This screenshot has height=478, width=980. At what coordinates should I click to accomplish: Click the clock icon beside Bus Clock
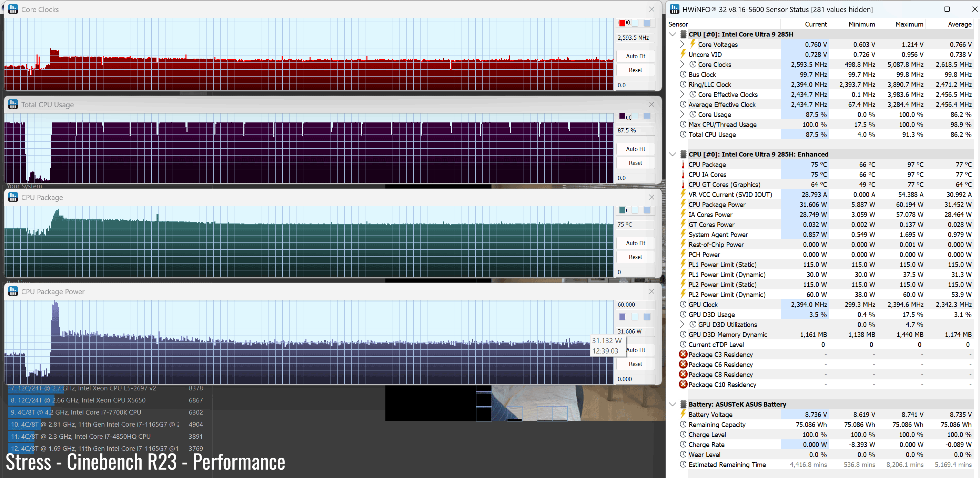pos(683,74)
